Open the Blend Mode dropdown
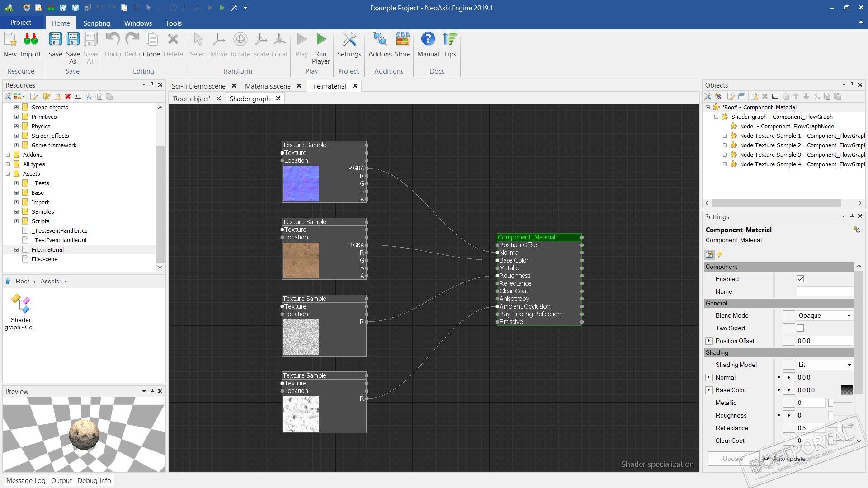 point(824,316)
